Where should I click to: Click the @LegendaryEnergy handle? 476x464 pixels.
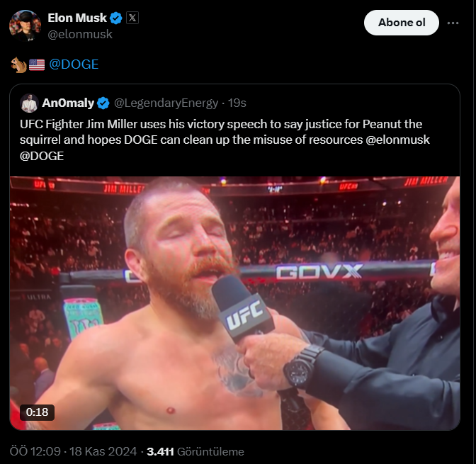click(x=166, y=103)
